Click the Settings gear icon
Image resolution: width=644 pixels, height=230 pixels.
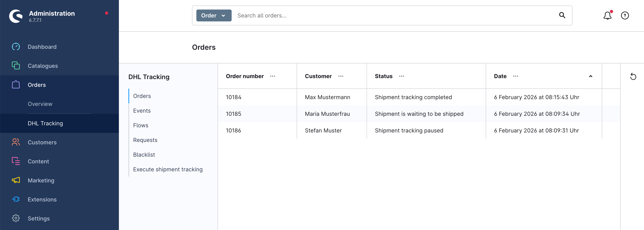pos(16,218)
